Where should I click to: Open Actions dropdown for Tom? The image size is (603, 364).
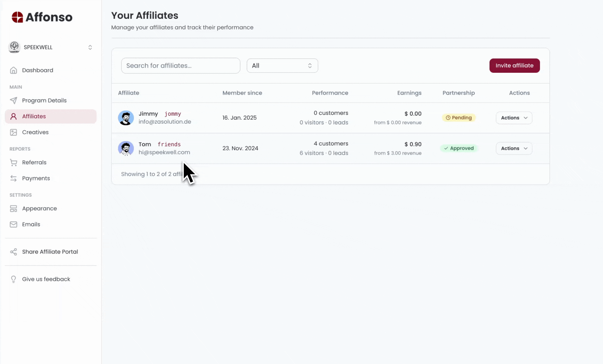514,148
